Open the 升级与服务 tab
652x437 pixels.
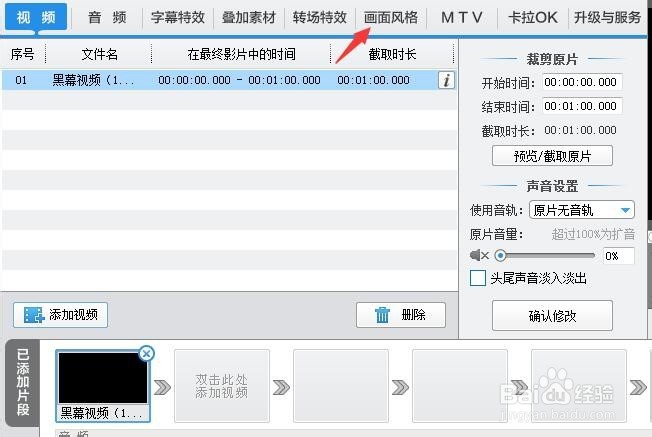607,17
